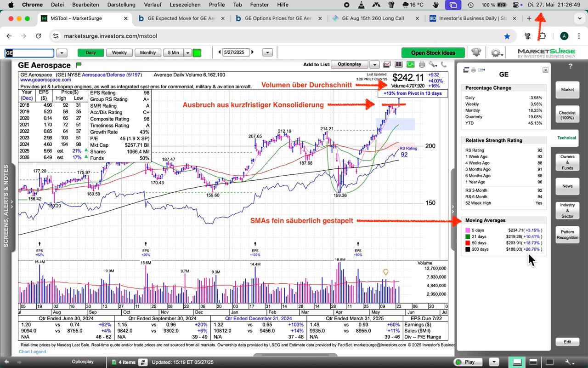This screenshot has width=588, height=368.
Task: Open the gear settings icon in toolbar
Action: [495, 52]
